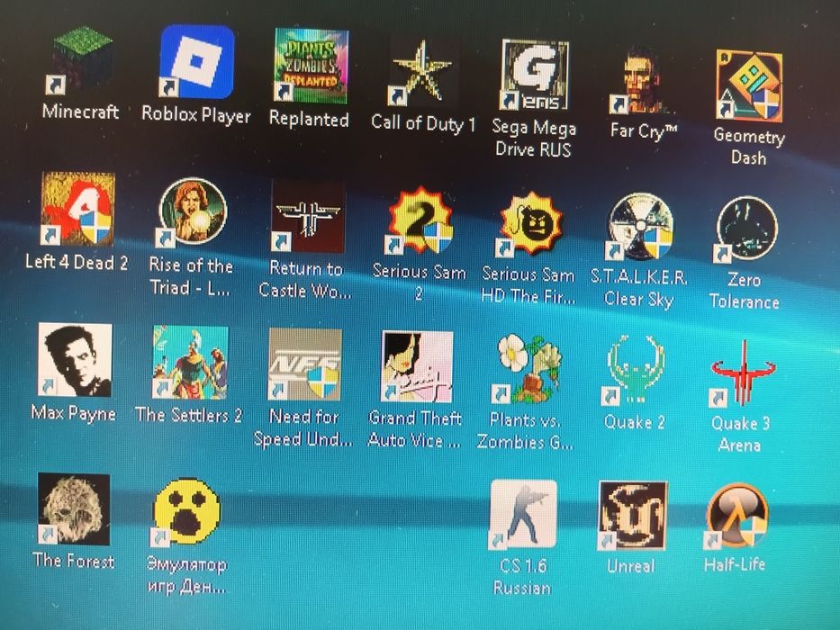Select the Half-Life lambda icon
The height and width of the screenshot is (630, 840).
coord(736,515)
